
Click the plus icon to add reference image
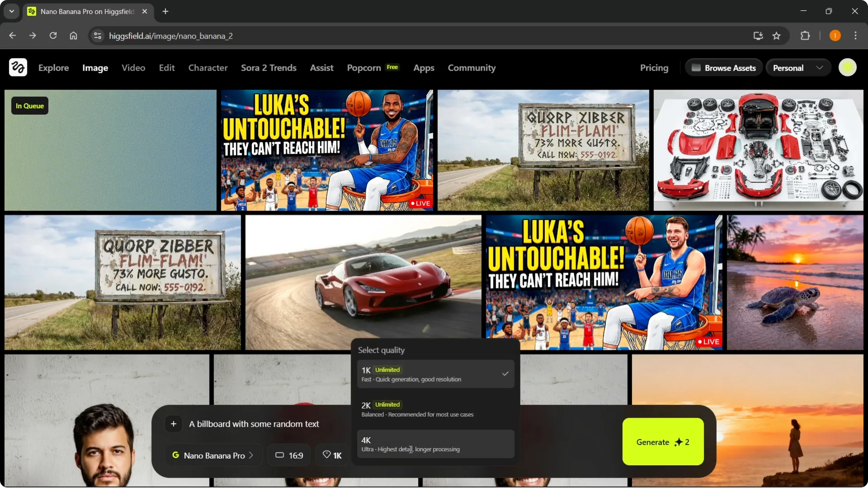174,424
